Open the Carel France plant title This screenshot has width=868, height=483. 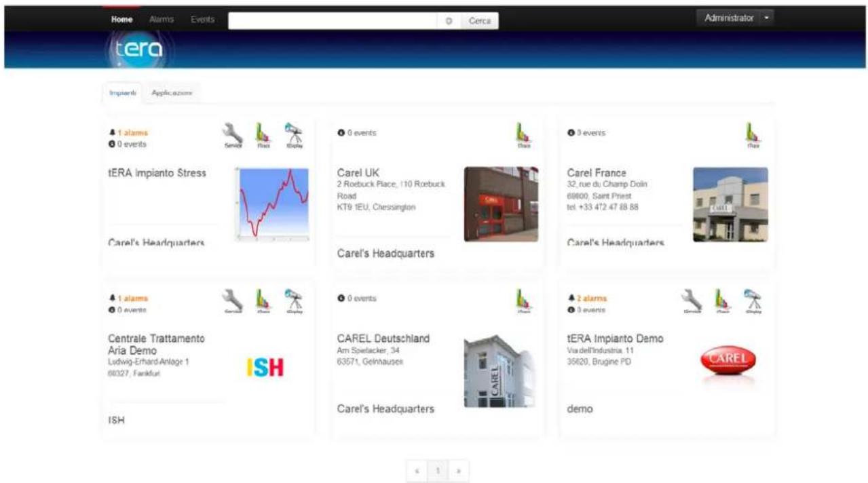tap(597, 173)
